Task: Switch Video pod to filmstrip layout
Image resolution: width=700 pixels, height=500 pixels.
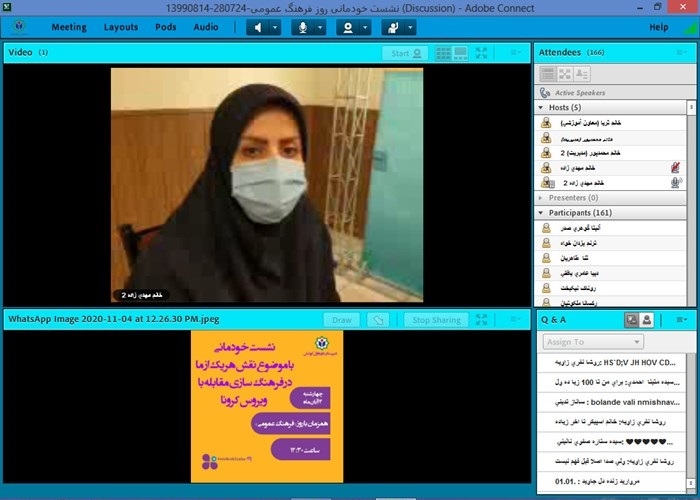Action: pyautogui.click(x=460, y=53)
